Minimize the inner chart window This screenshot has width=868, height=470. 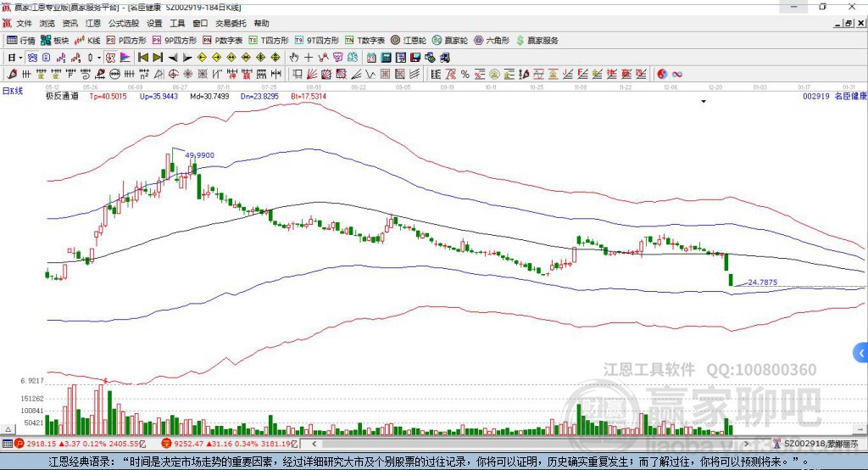838,23
